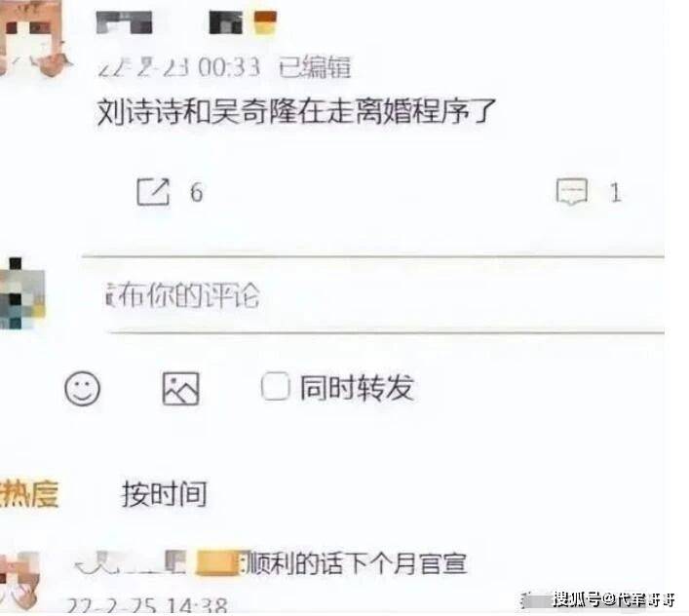Open comments via the speech bubble icon
This screenshot has height=616, width=689.
pos(572,192)
